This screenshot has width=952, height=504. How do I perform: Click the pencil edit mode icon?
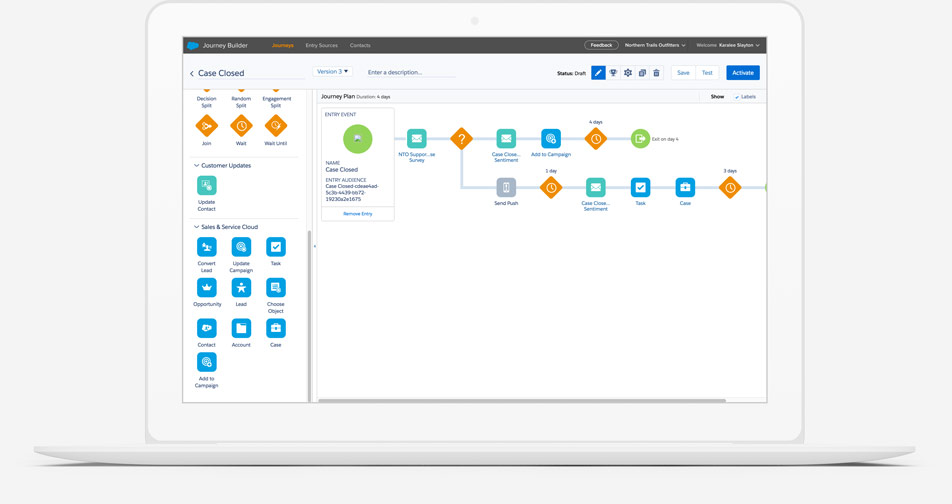[x=598, y=73]
